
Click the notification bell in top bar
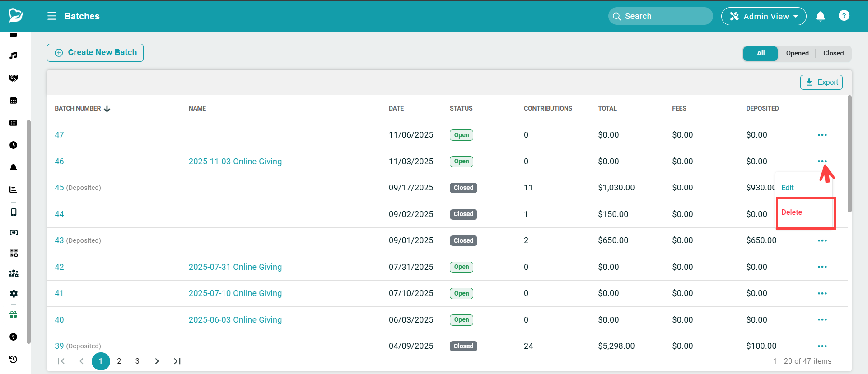820,16
